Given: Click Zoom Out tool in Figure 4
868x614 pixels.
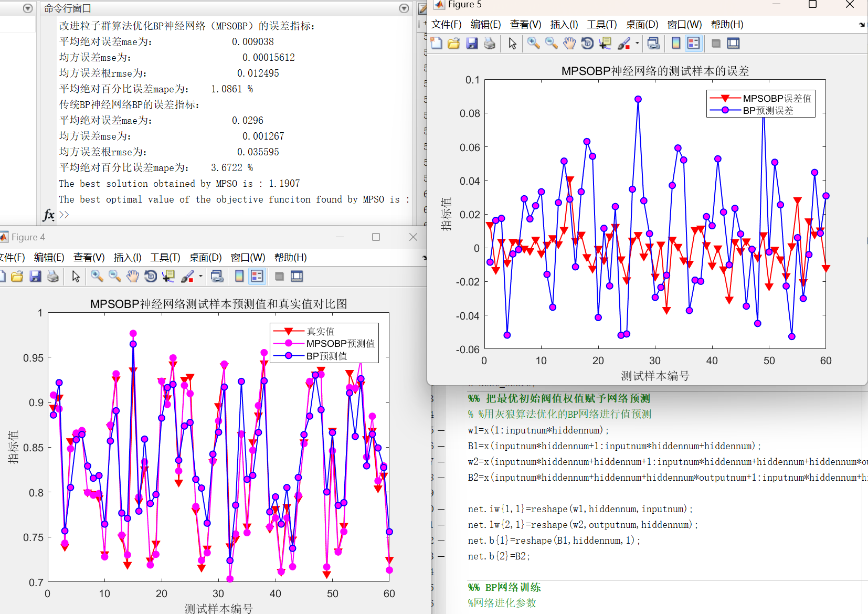Looking at the screenshot, I should (x=114, y=277).
